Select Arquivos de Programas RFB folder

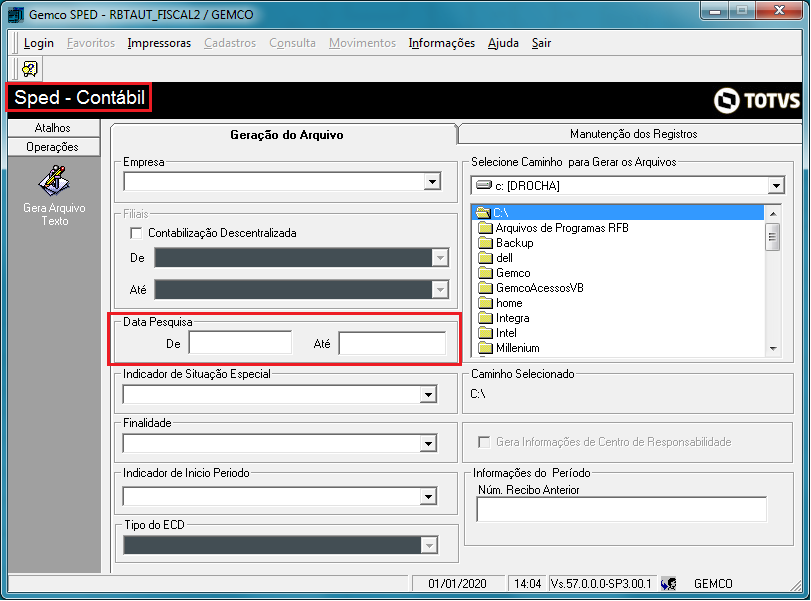click(x=562, y=228)
